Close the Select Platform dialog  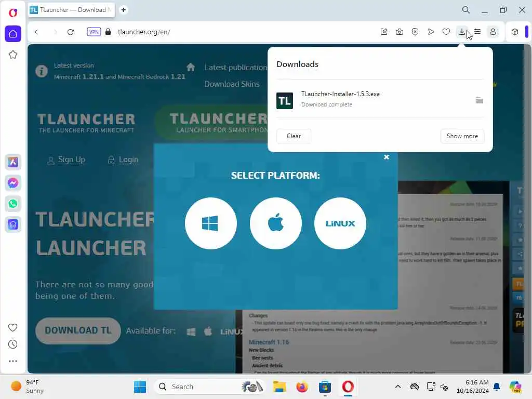[x=386, y=157]
